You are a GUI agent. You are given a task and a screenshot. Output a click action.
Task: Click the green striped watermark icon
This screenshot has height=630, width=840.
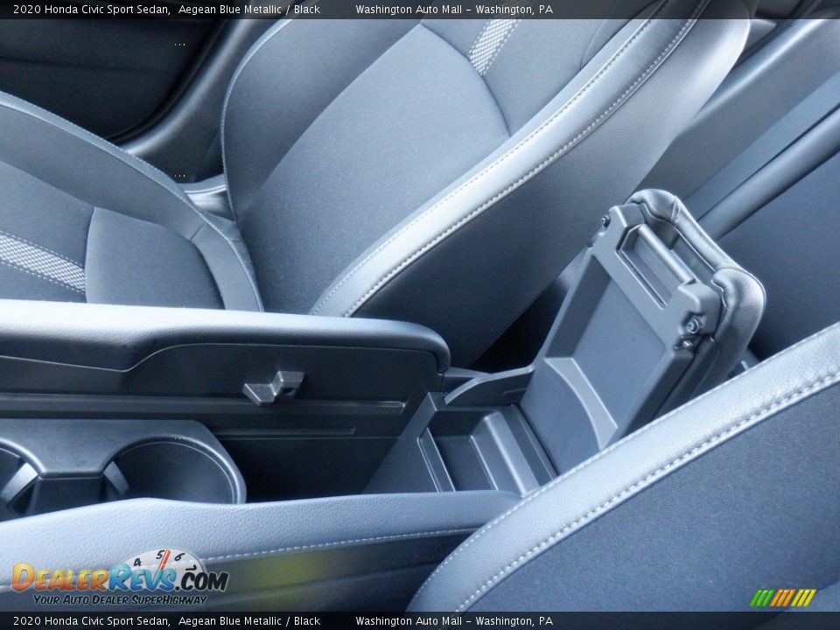(x=784, y=598)
